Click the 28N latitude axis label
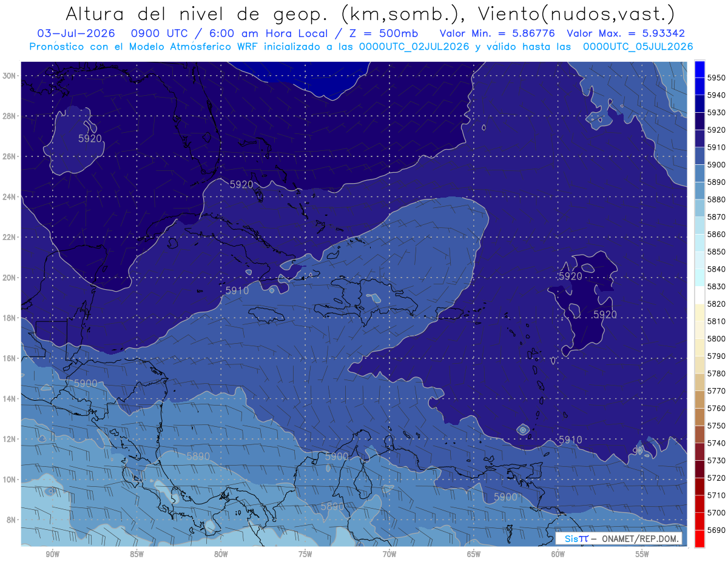The width and height of the screenshot is (728, 562). coord(9,116)
